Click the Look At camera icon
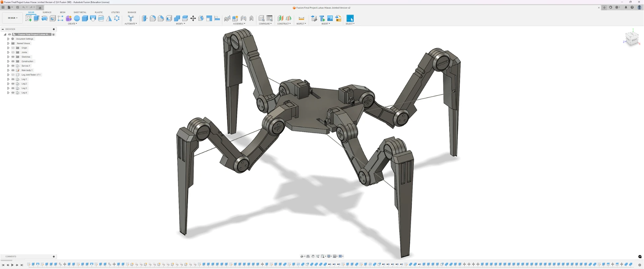The image size is (644, 269). [308, 256]
